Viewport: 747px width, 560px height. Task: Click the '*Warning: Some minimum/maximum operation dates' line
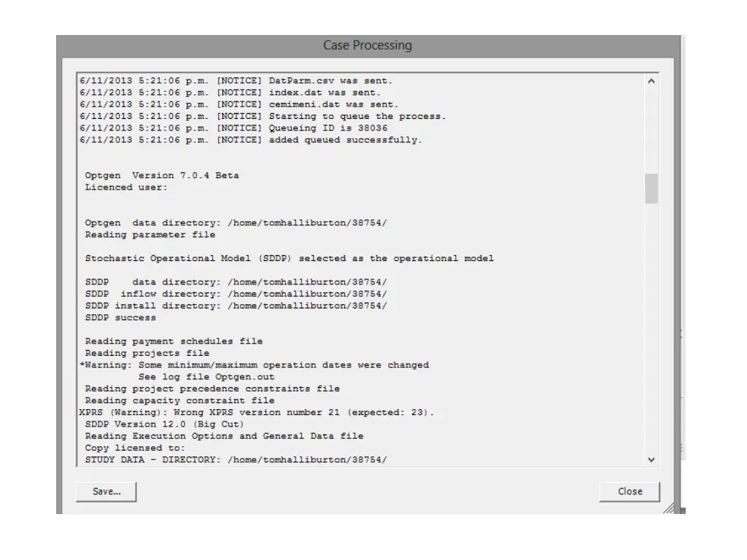(x=255, y=365)
